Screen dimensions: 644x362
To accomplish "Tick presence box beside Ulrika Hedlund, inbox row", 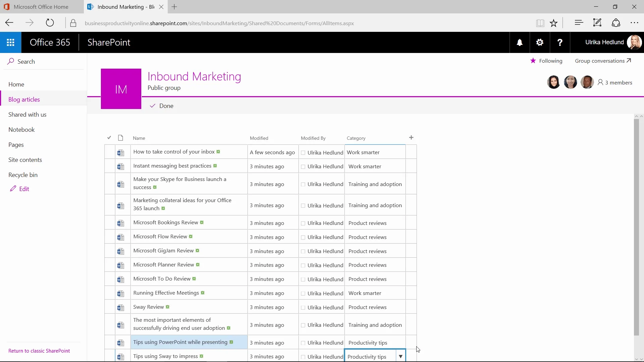I will tap(303, 153).
